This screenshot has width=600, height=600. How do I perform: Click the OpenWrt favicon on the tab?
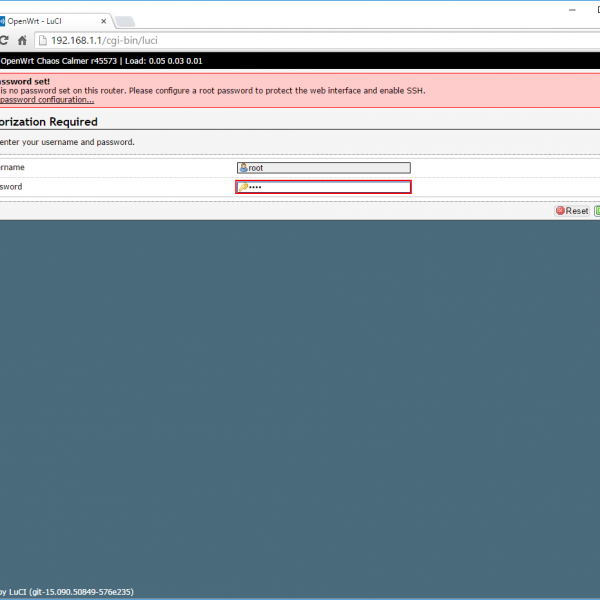coord(2,20)
